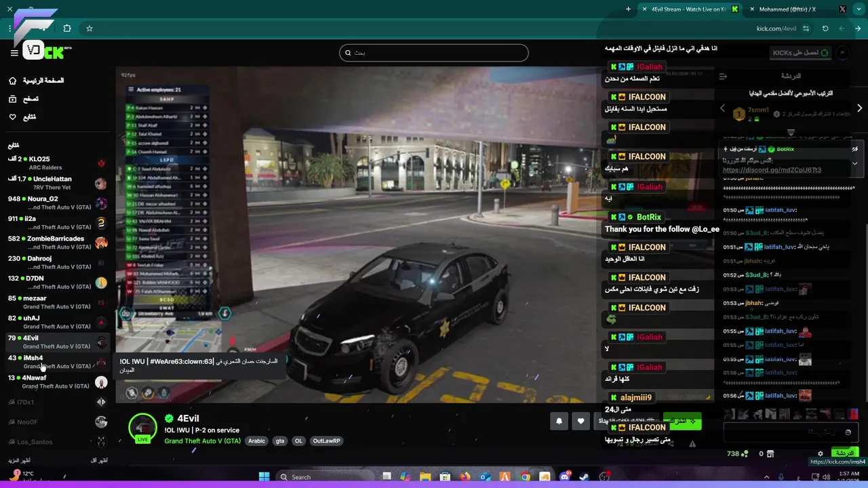Click show less under following list
This screenshot has width=868, height=488.
(x=99, y=460)
